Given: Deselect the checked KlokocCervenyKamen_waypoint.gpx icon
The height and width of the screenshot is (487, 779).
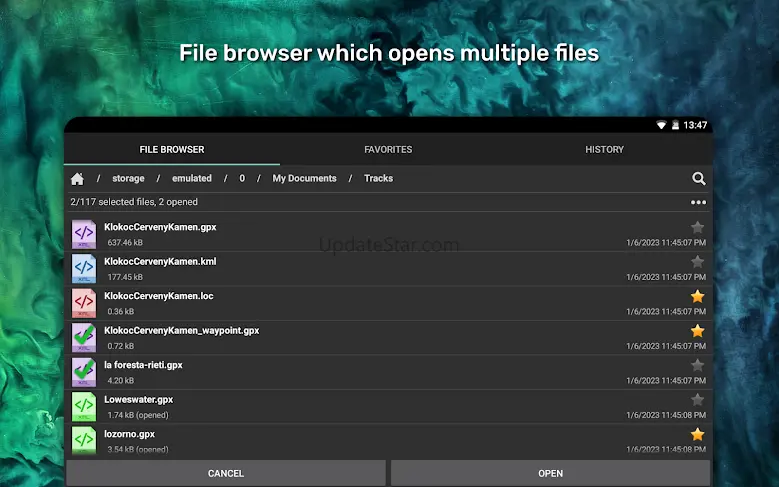Looking at the screenshot, I should [84, 337].
